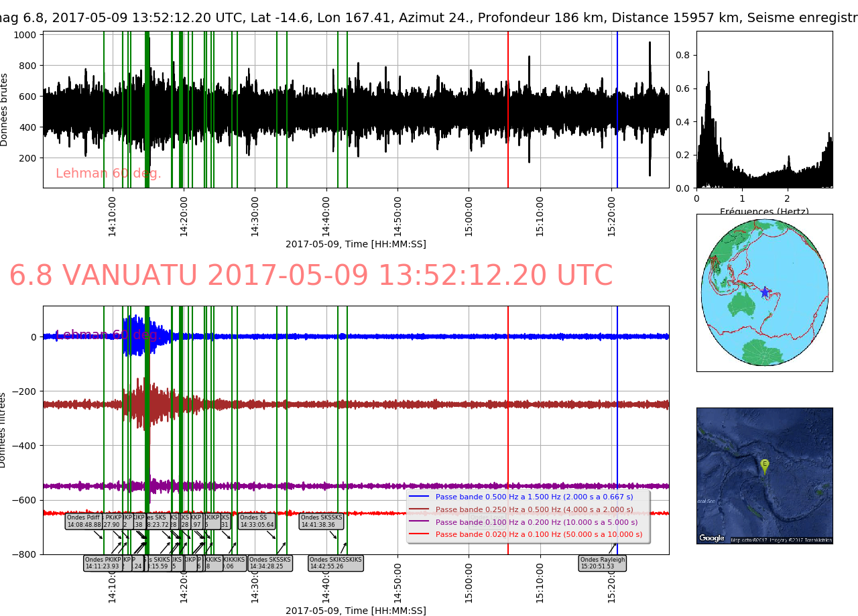Viewport: 858px width, 616px height.
Task: Click the blue star epicenter on globe
Action: point(765,292)
